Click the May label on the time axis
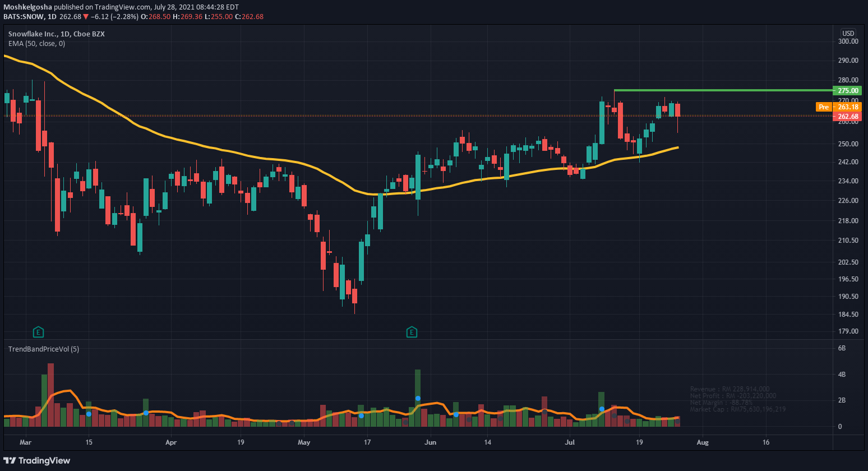The image size is (868, 471). pyautogui.click(x=304, y=442)
